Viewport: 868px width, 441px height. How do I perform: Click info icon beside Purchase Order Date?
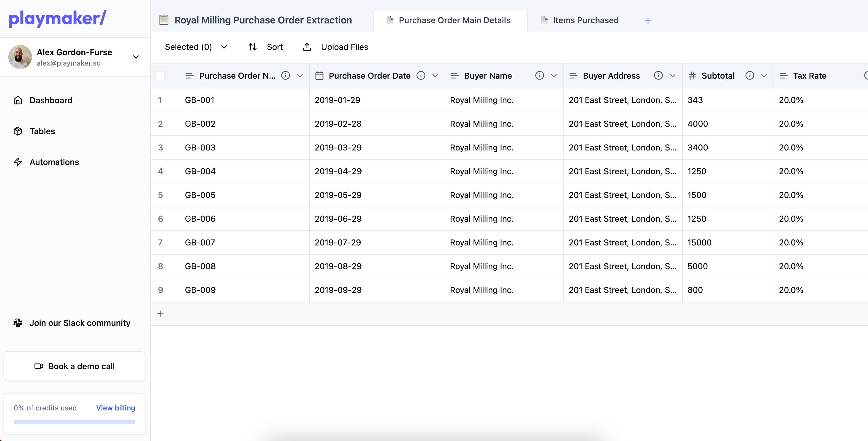pos(421,75)
